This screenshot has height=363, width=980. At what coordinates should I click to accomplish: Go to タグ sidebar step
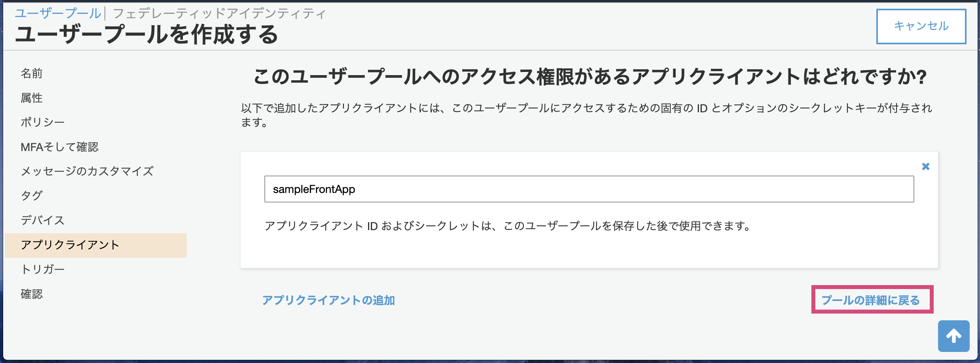[x=32, y=196]
